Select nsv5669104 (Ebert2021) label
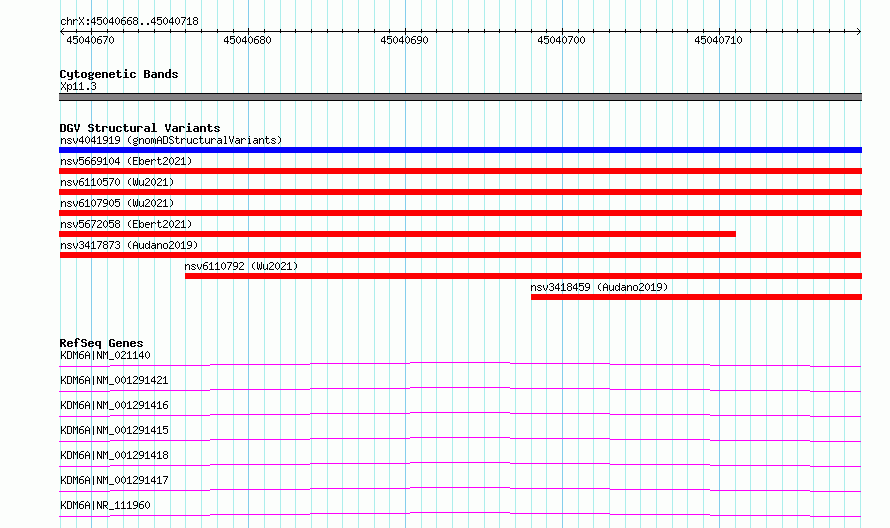The height and width of the screenshot is (528, 890). coord(126,161)
